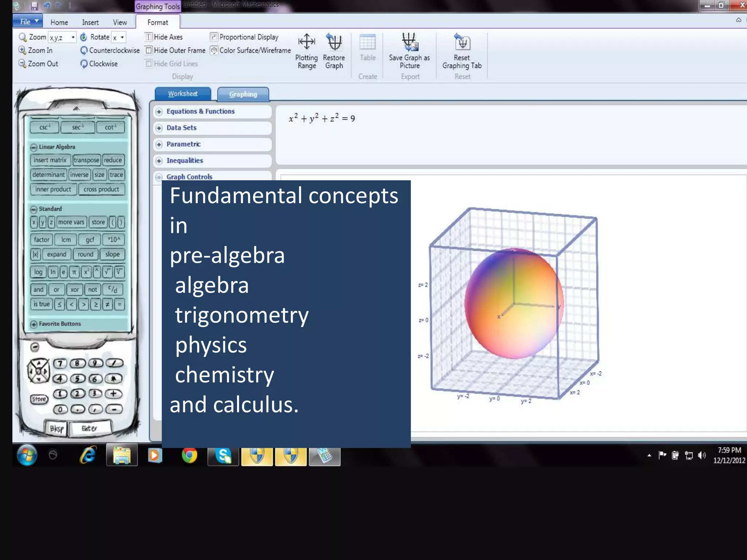This screenshot has height=560, width=747.
Task: Switch to the View ribbon tab
Action: [120, 22]
